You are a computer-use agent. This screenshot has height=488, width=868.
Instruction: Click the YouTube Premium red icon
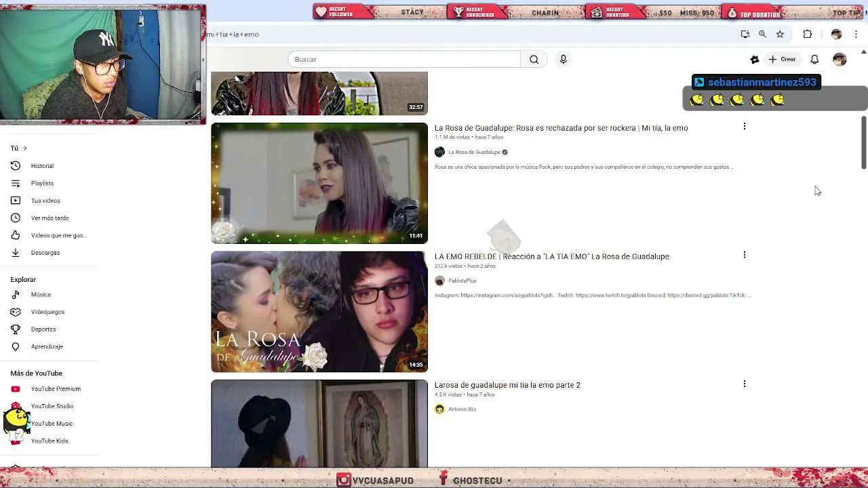pos(16,389)
